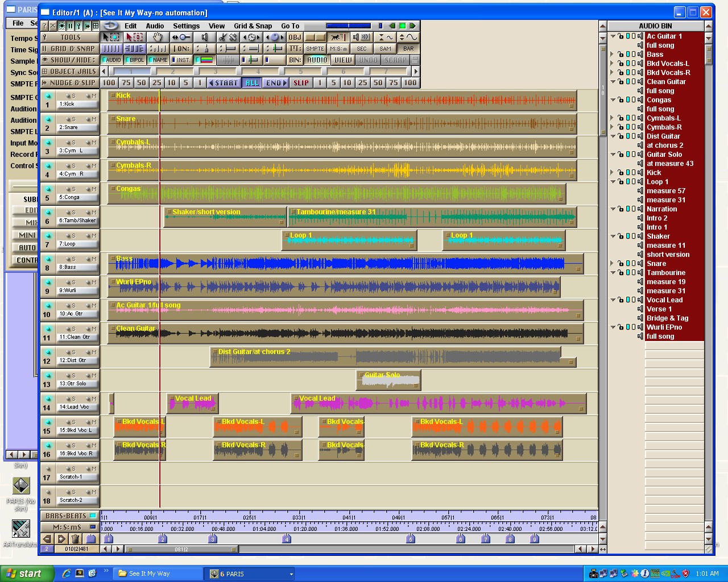Image resolution: width=728 pixels, height=582 pixels.
Task: Click speaker icon beside Kick in bin
Action: [x=640, y=173]
